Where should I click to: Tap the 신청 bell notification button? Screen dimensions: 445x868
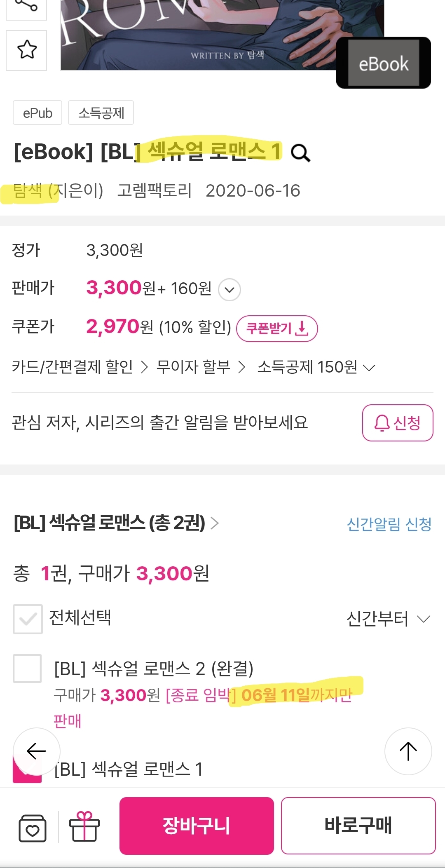[397, 423]
